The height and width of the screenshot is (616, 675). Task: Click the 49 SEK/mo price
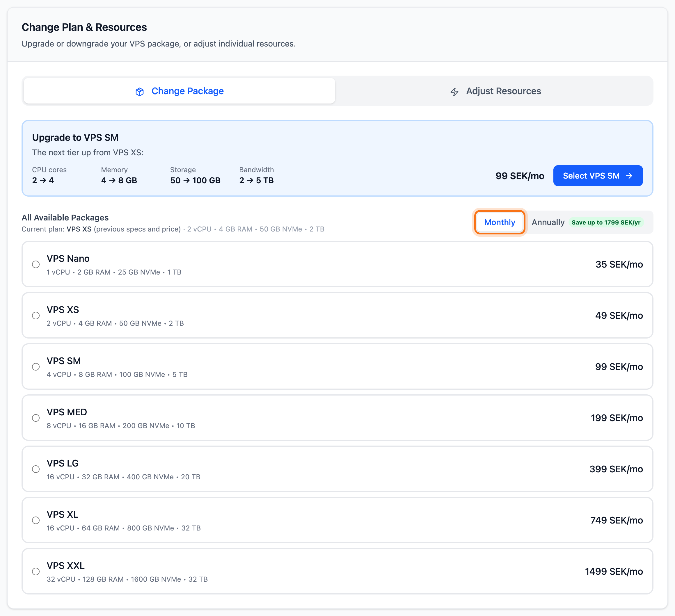tap(619, 316)
